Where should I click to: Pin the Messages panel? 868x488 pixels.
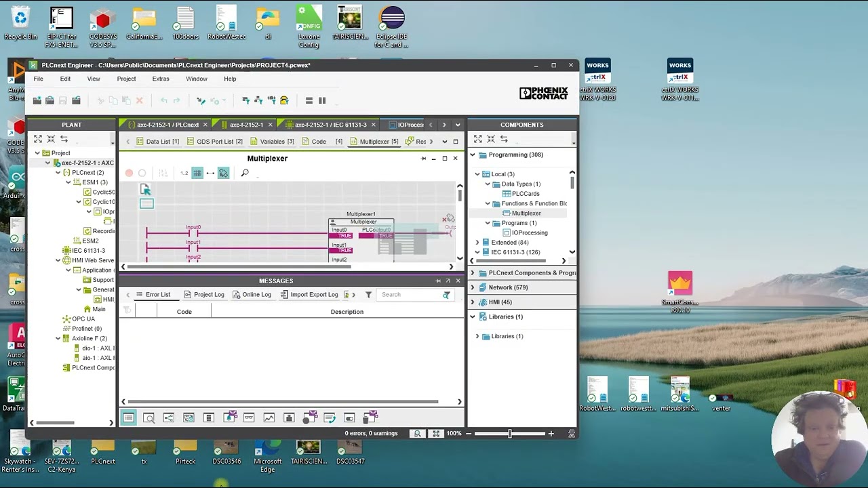click(438, 281)
